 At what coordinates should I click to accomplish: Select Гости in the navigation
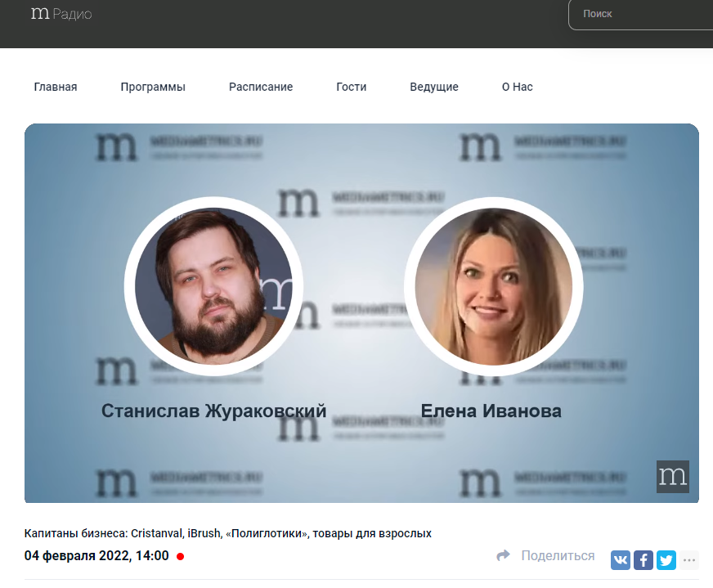(352, 87)
